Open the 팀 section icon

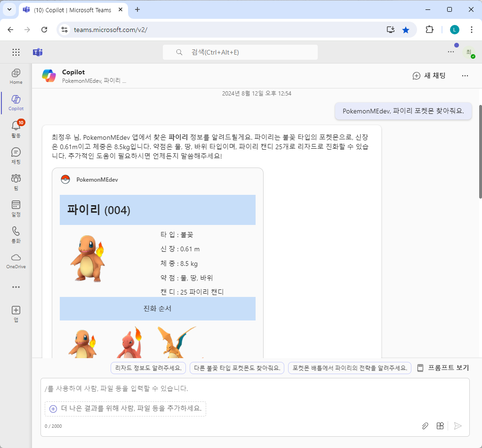[x=16, y=182]
